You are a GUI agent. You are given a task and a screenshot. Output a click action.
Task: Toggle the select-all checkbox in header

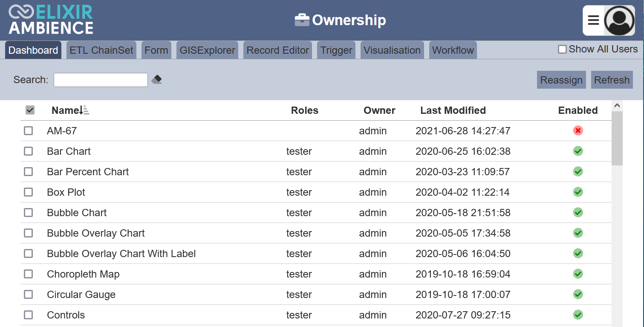(30, 110)
